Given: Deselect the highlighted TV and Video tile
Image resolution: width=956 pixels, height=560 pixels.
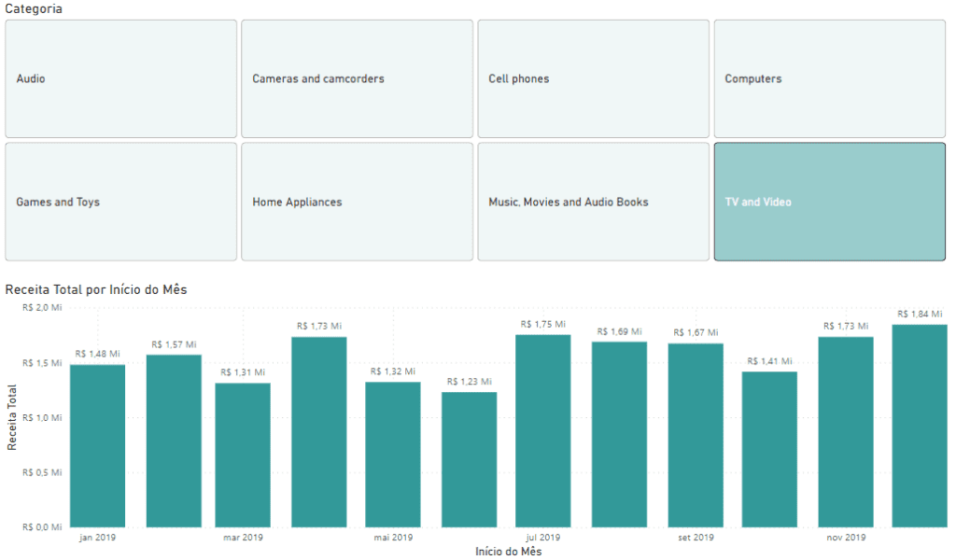Looking at the screenshot, I should point(830,202).
